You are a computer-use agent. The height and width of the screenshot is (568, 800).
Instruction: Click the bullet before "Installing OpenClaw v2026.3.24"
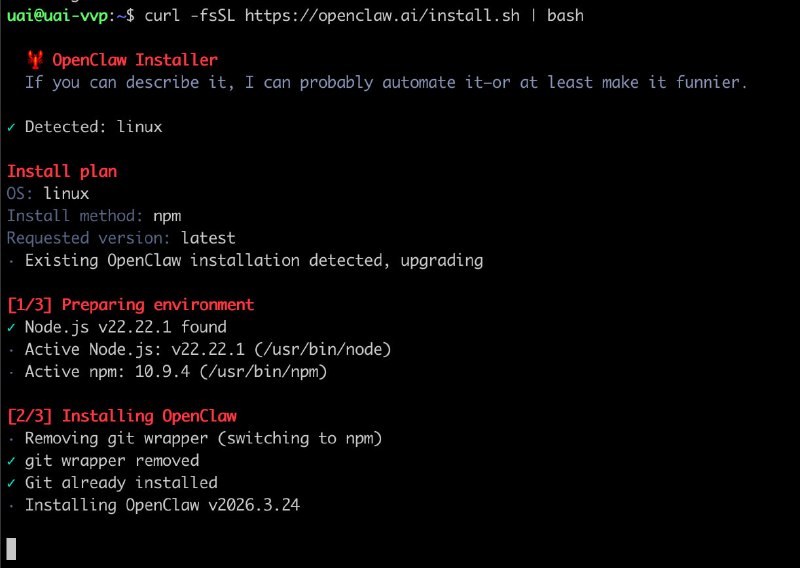click(11, 505)
